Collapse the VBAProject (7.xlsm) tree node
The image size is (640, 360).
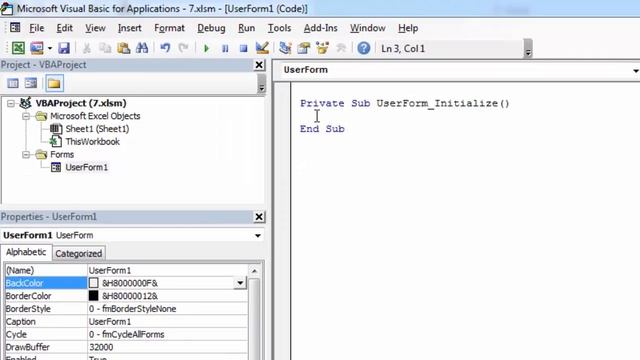11,104
